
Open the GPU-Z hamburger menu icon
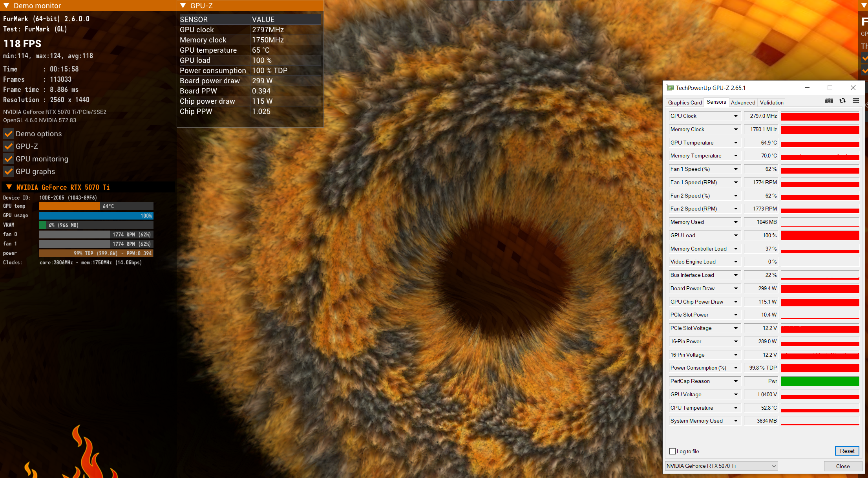click(x=856, y=101)
